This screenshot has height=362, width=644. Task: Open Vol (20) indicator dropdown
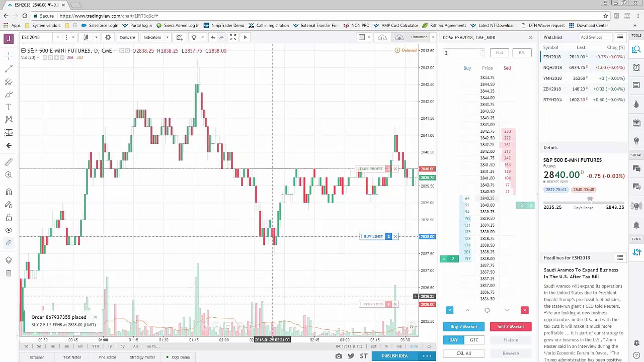pos(39,58)
